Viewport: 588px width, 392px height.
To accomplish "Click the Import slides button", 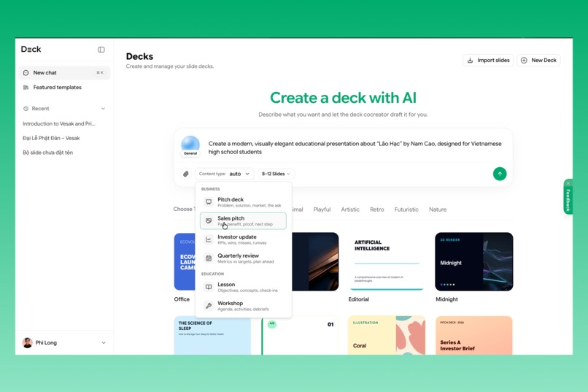I will [x=488, y=61].
